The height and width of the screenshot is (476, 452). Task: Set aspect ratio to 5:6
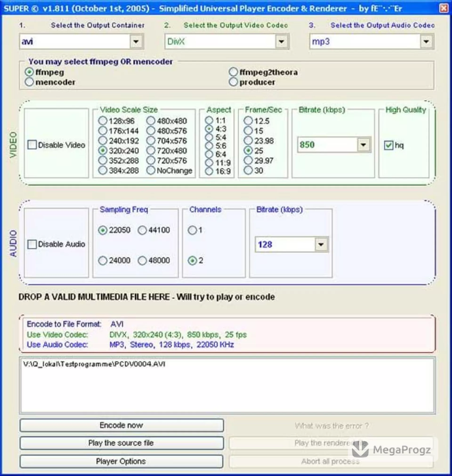[209, 146]
